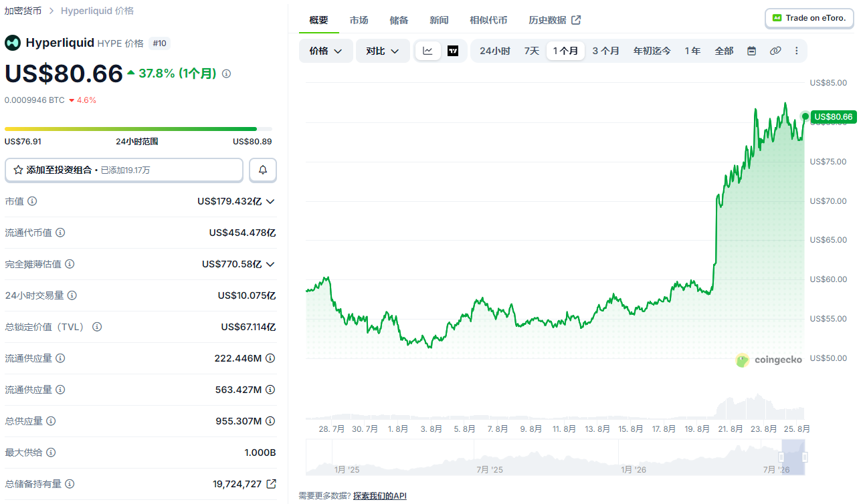Switch to line chart view

428,51
